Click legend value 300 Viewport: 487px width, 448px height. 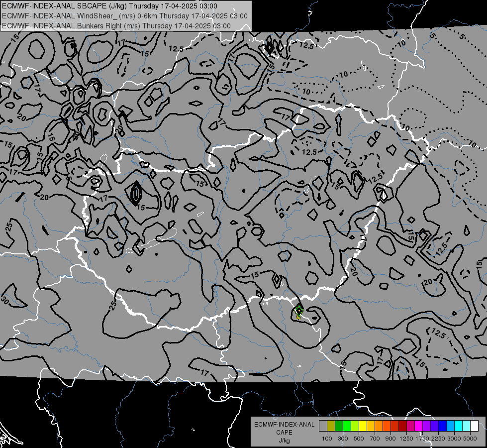pos(343,439)
